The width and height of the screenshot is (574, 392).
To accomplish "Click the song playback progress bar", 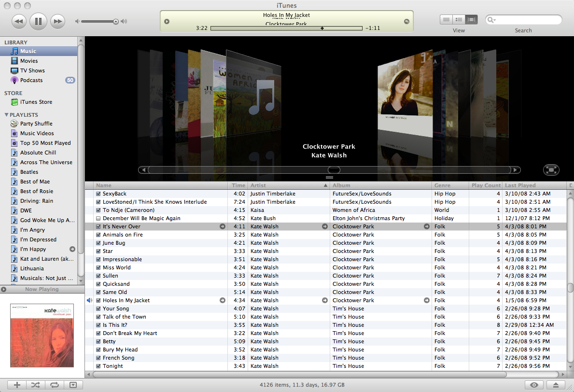I will point(287,28).
